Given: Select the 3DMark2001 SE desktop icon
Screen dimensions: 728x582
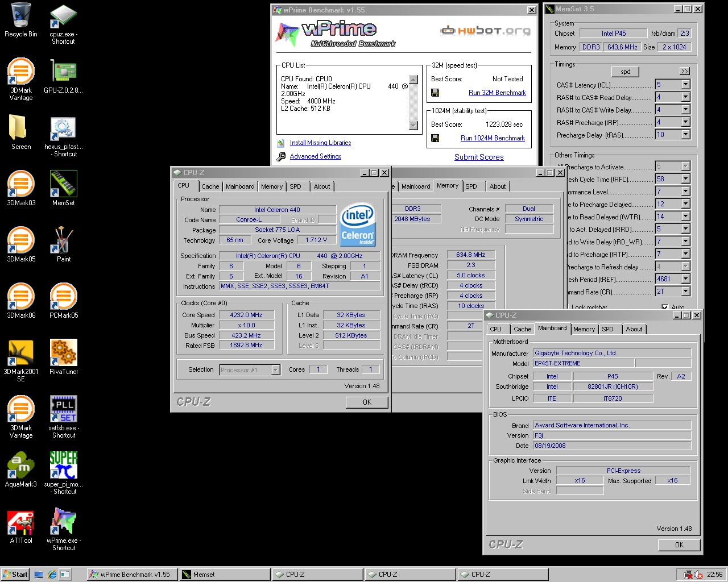Looking at the screenshot, I should coord(21,353).
